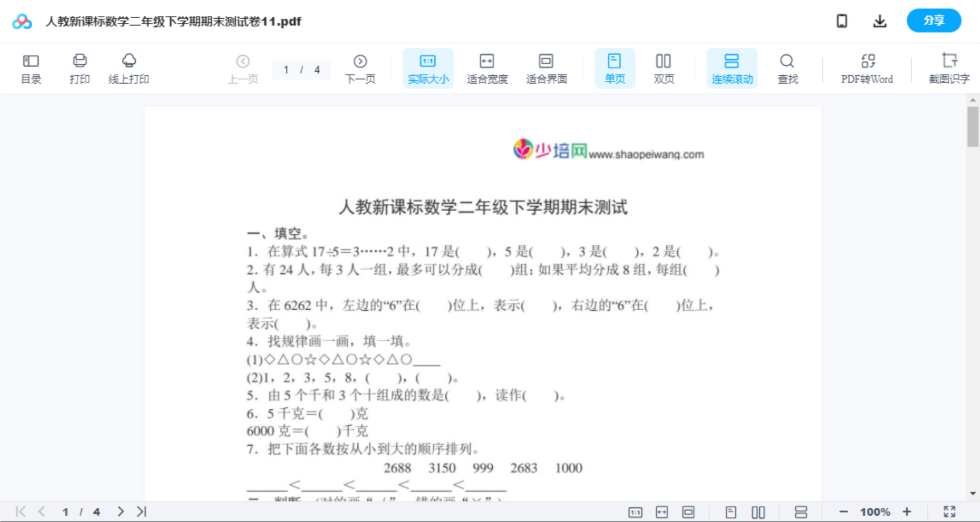Click the mobile device icon near 分享
The width and height of the screenshot is (980, 522).
tap(841, 20)
